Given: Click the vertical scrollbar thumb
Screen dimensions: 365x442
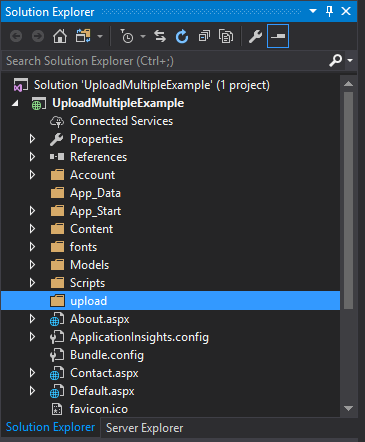Looking at the screenshot, I should (349, 201).
